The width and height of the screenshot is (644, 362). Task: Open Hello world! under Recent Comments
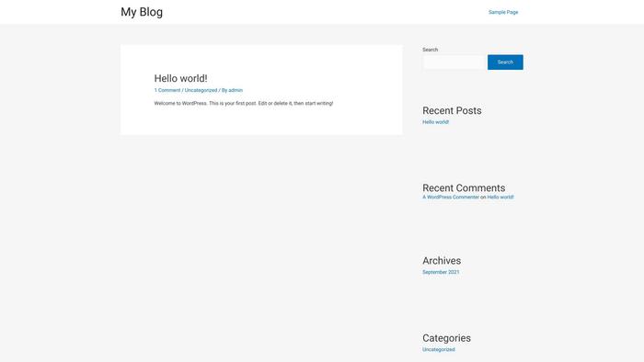[x=500, y=198]
